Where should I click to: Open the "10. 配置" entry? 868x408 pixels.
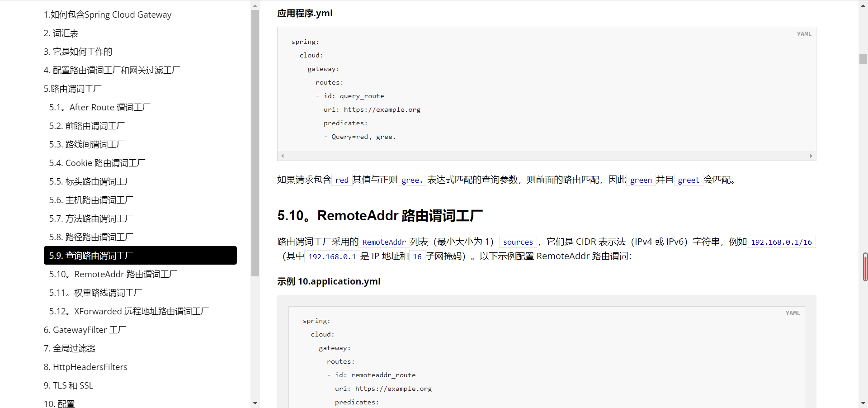(59, 403)
